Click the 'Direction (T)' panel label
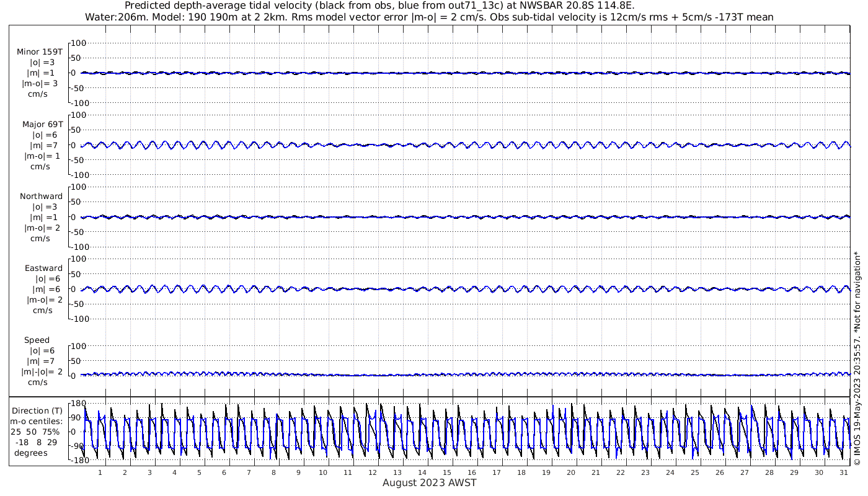This screenshot has height=496, width=868. pyautogui.click(x=37, y=410)
